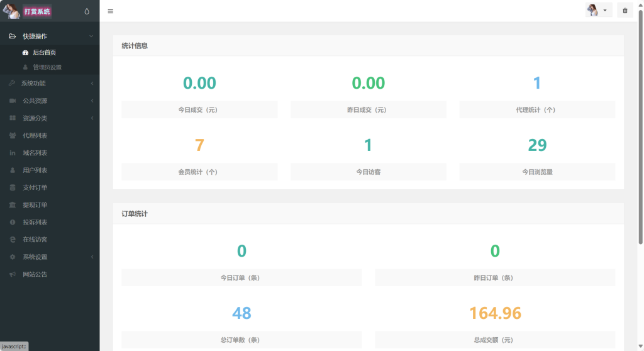644x351 pixels.
Task: Expand the 系统功能 menu arrow
Action: pyautogui.click(x=92, y=84)
